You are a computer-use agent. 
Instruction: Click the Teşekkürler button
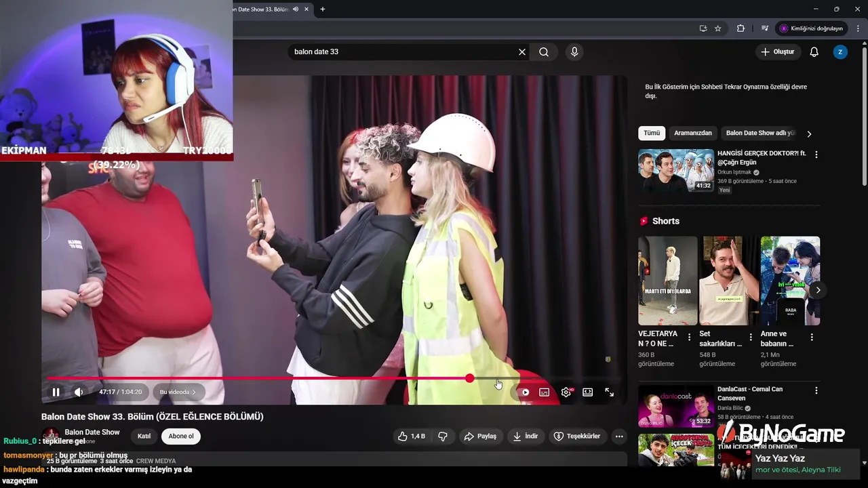[x=577, y=436]
